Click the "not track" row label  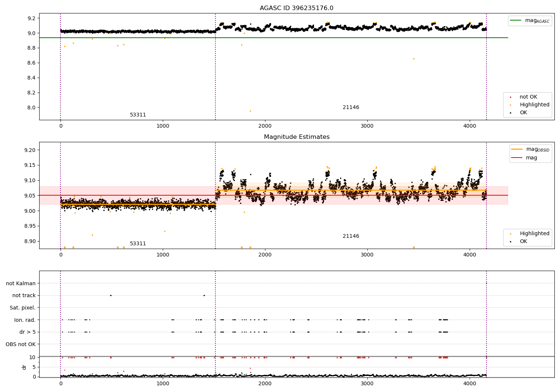(x=24, y=296)
